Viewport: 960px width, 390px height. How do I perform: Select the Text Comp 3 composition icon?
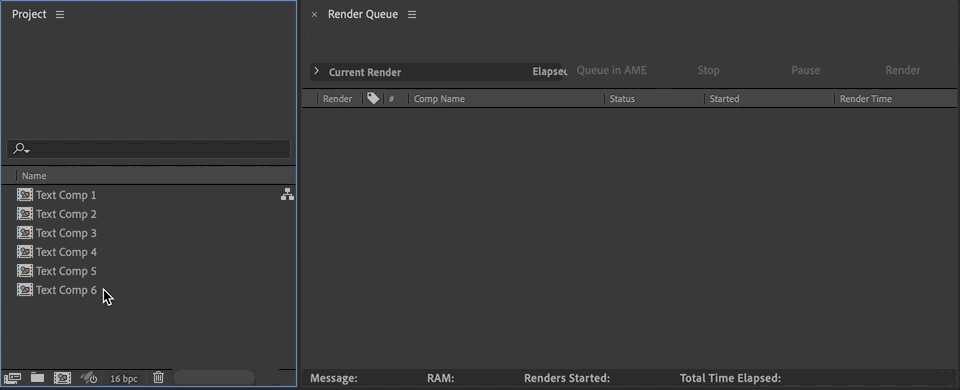coord(24,233)
